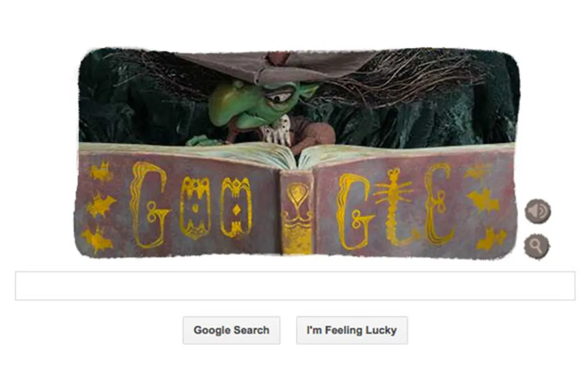Click the Google Search button
The width and height of the screenshot is (588, 391).
click(231, 330)
